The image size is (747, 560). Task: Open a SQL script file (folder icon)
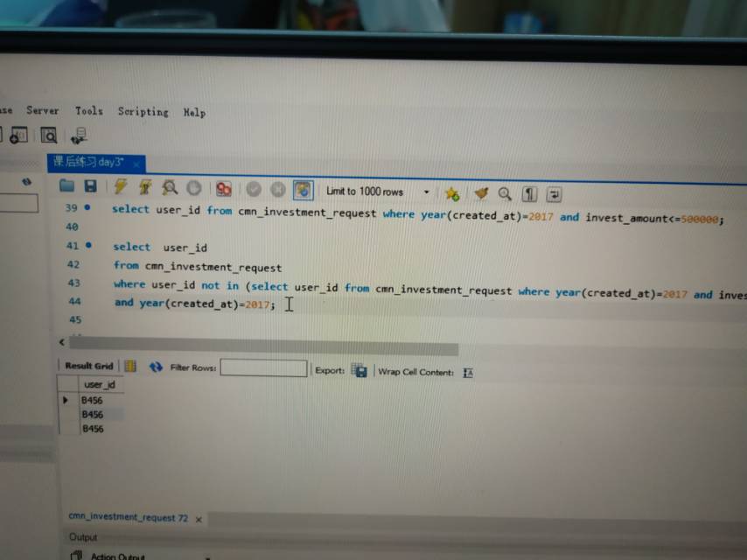[x=66, y=185]
